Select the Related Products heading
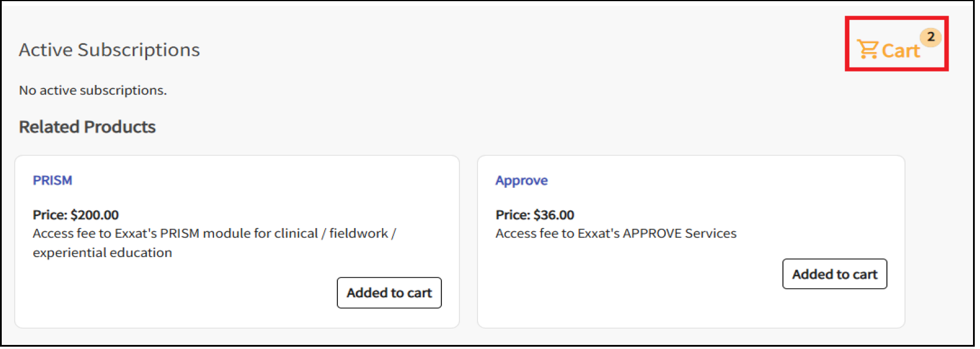980x349 pixels. tap(87, 127)
